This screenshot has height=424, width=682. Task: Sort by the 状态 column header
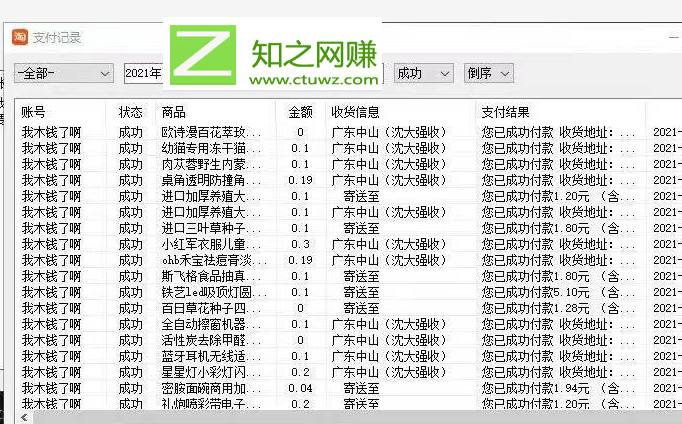tap(130, 112)
